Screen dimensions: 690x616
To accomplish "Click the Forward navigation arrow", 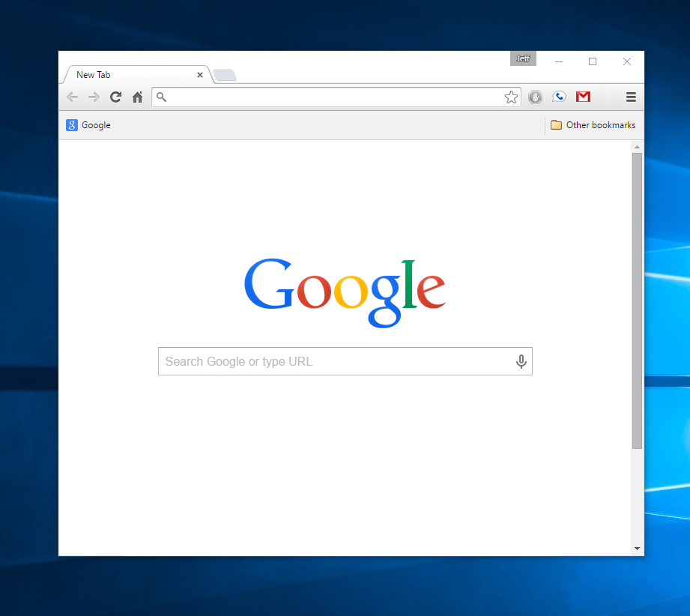I will [94, 97].
